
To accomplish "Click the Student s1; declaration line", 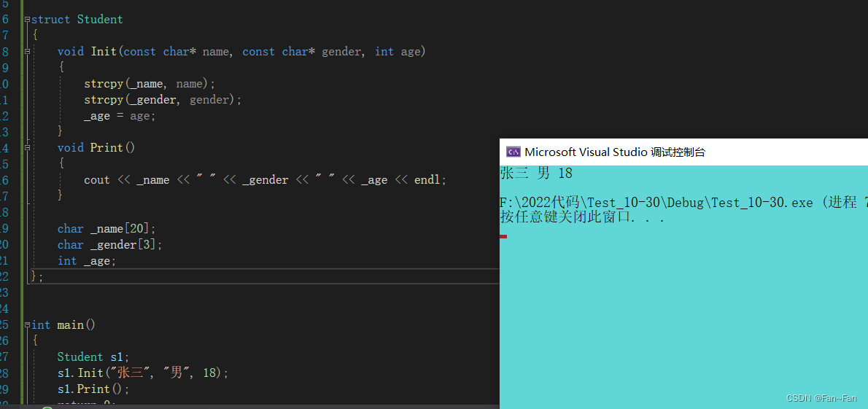I will tap(93, 357).
